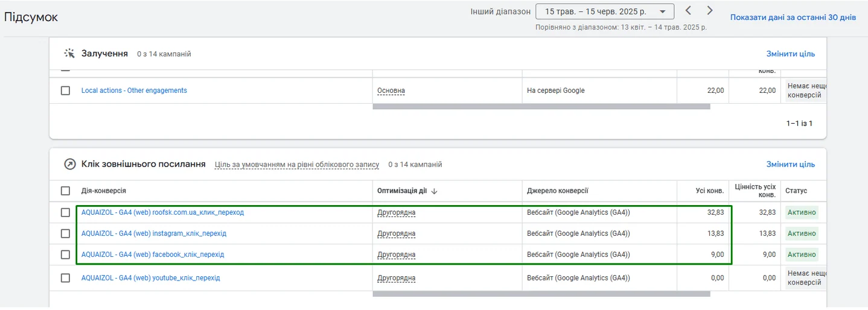
Task: Open the facebook_клік_перехід conversion action
Action: click(x=153, y=255)
